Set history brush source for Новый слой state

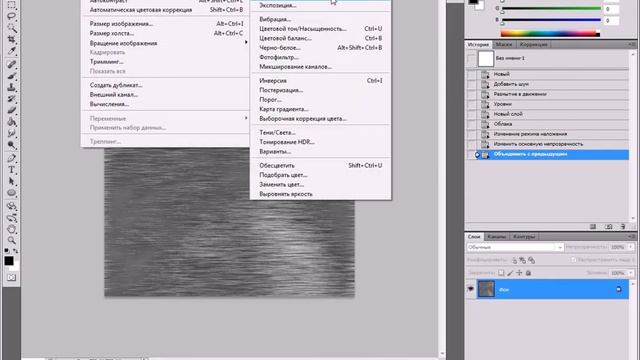(x=471, y=114)
